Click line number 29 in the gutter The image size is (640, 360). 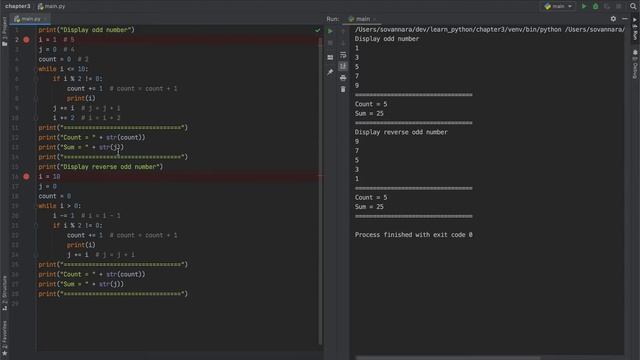(15, 304)
